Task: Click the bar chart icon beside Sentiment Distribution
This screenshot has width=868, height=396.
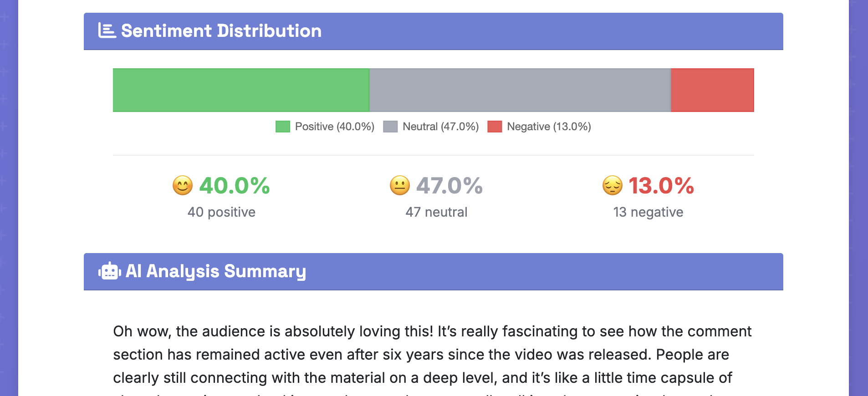Action: tap(107, 31)
